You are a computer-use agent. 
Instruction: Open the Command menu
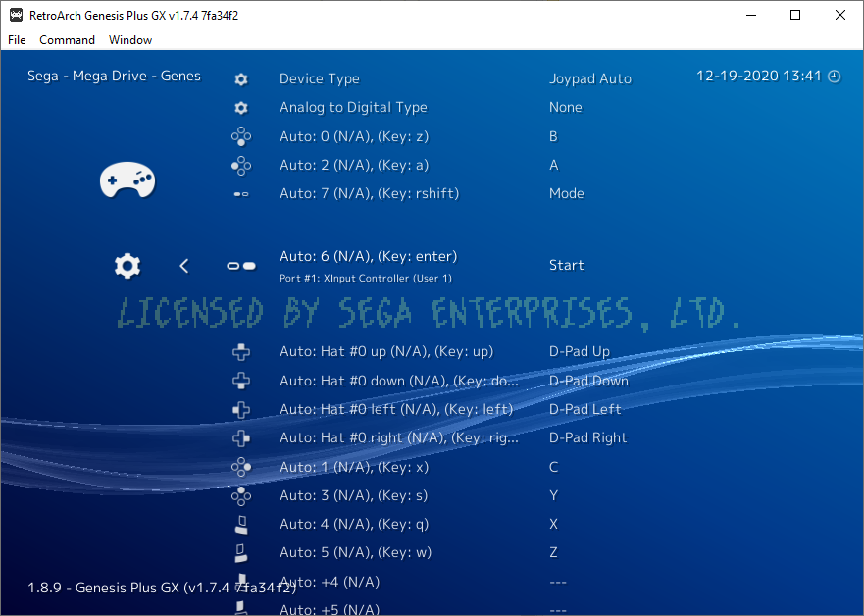click(67, 40)
